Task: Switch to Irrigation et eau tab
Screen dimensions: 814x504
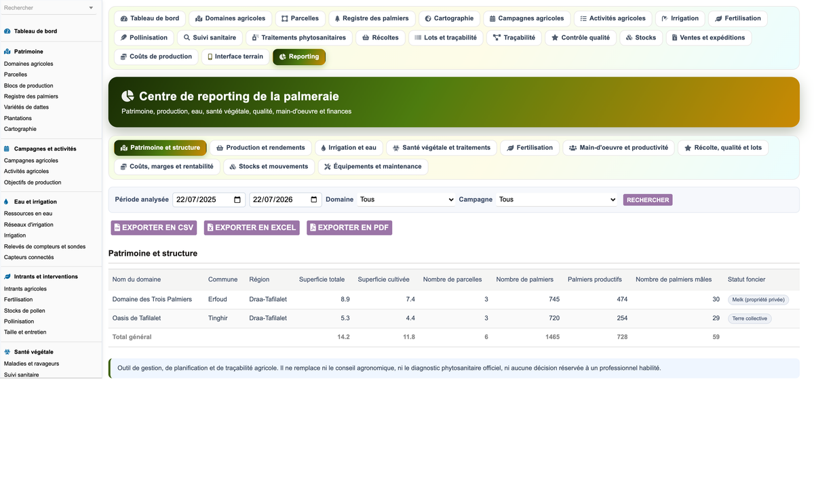Action: pos(348,147)
